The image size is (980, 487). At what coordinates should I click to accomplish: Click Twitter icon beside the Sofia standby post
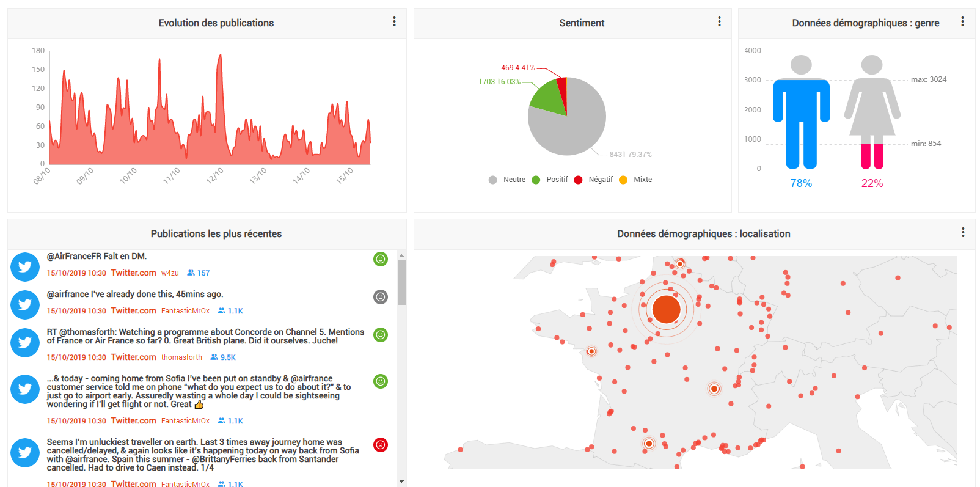click(x=25, y=389)
